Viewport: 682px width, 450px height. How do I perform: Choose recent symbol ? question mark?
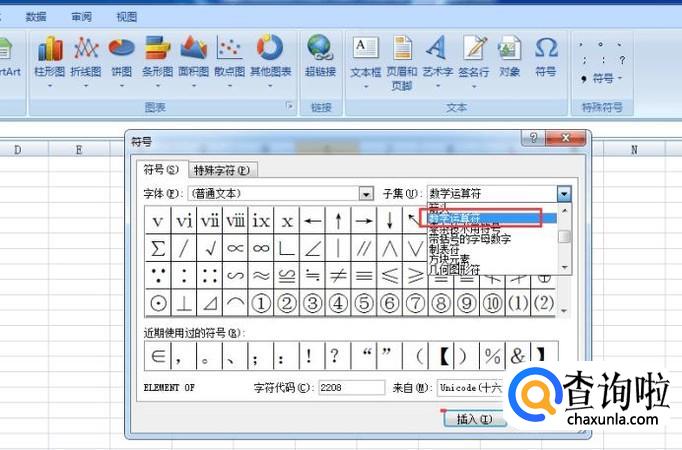pyautogui.click(x=338, y=356)
